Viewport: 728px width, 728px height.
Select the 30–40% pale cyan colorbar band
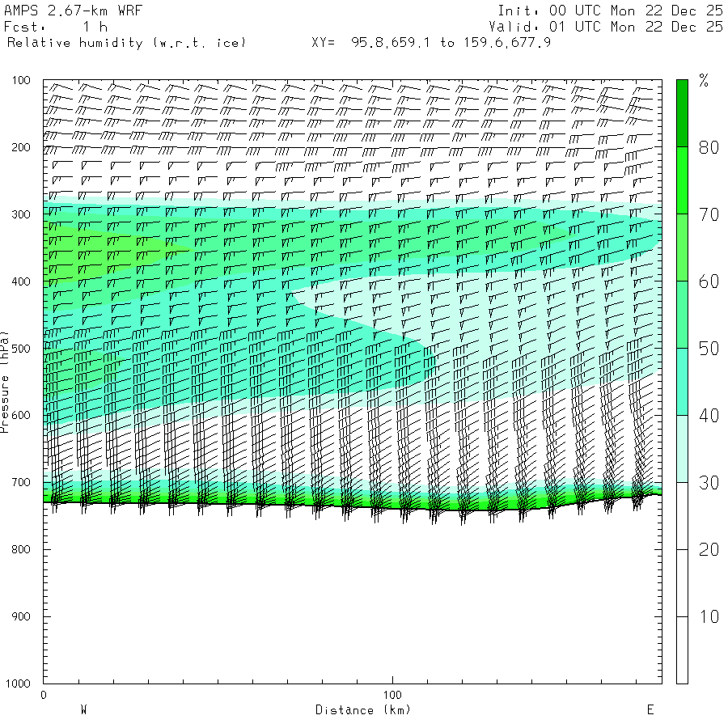coord(682,448)
